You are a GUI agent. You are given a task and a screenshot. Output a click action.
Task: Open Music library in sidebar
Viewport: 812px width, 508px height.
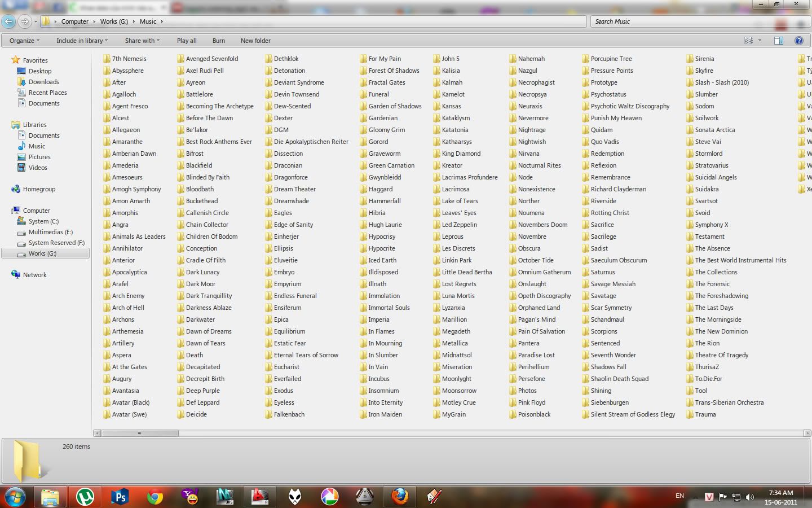37,146
